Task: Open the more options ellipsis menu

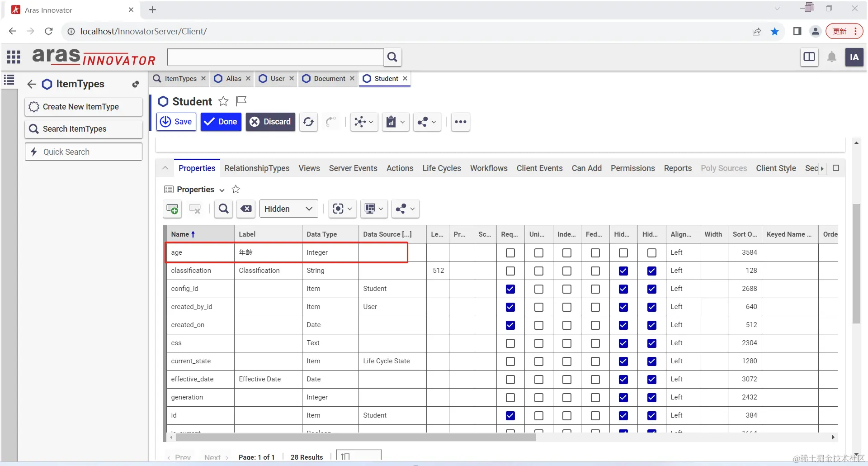Action: 461,122
